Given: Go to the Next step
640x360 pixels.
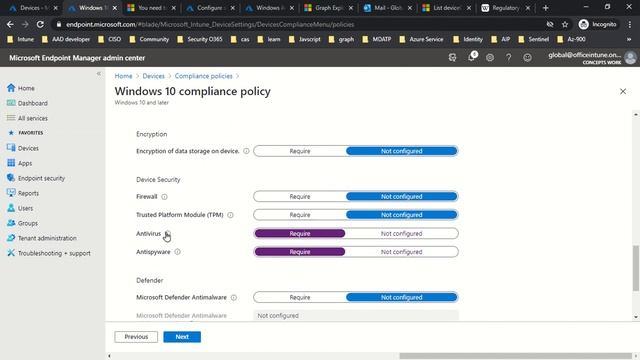Looking at the screenshot, I should pos(182,337).
